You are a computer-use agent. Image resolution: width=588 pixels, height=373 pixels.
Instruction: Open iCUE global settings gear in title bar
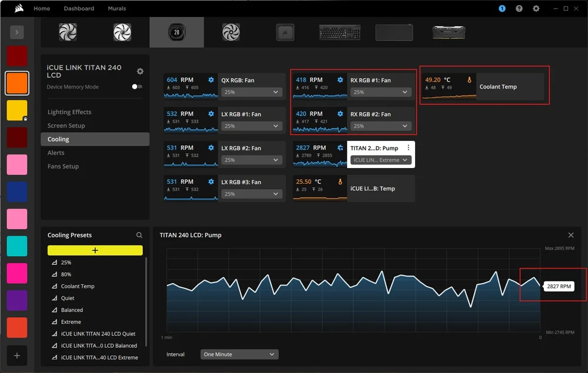pos(536,9)
